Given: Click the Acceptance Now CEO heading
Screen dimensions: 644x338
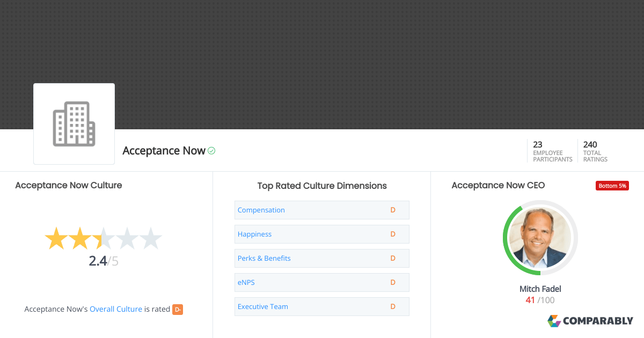Looking at the screenshot, I should 498,186.
